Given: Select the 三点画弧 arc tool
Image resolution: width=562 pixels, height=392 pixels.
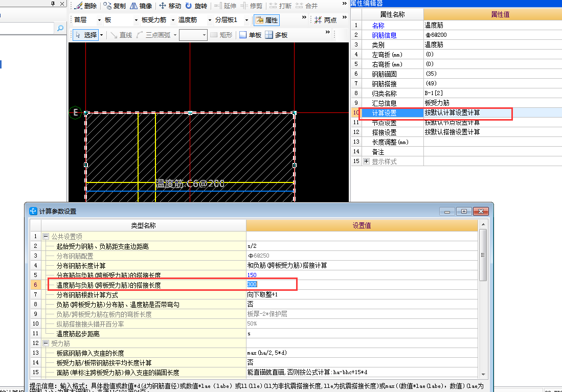Looking at the screenshot, I should click(153, 35).
